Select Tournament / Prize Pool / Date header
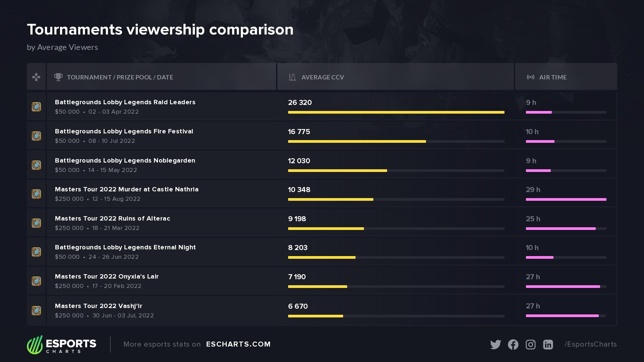Image resolution: width=644 pixels, height=362 pixels. [x=120, y=77]
